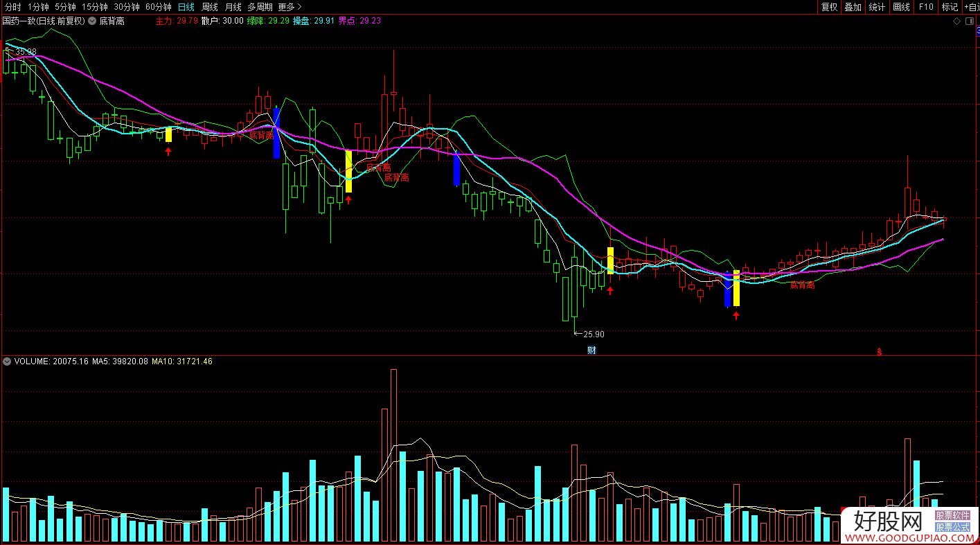The height and width of the screenshot is (545, 980).
Task: Select the 1分钟 period tab
Action: (x=39, y=7)
